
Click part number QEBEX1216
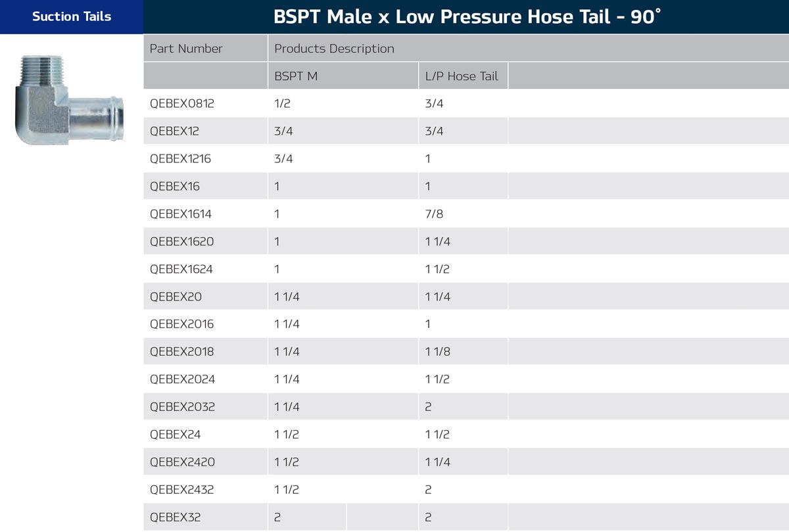click(180, 159)
